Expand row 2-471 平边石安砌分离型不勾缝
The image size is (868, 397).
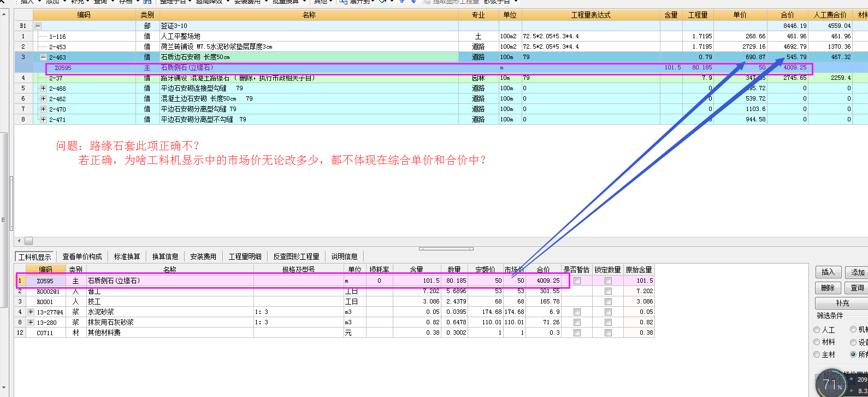43,119
